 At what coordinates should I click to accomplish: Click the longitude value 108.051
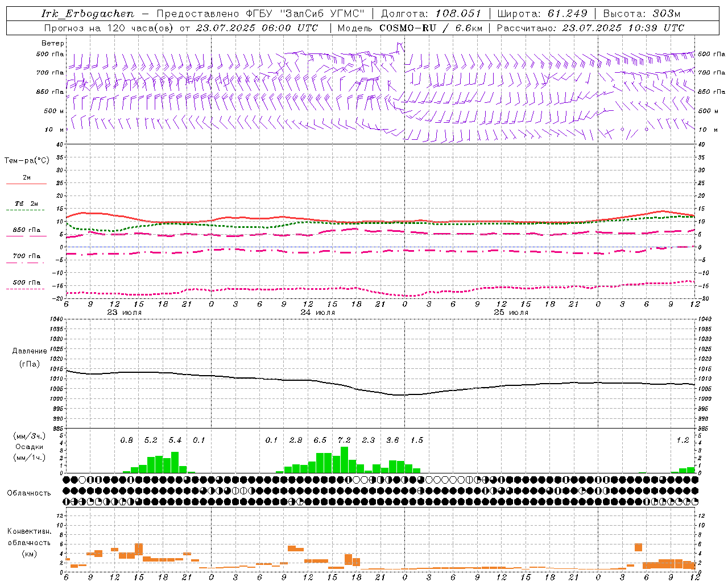click(458, 14)
